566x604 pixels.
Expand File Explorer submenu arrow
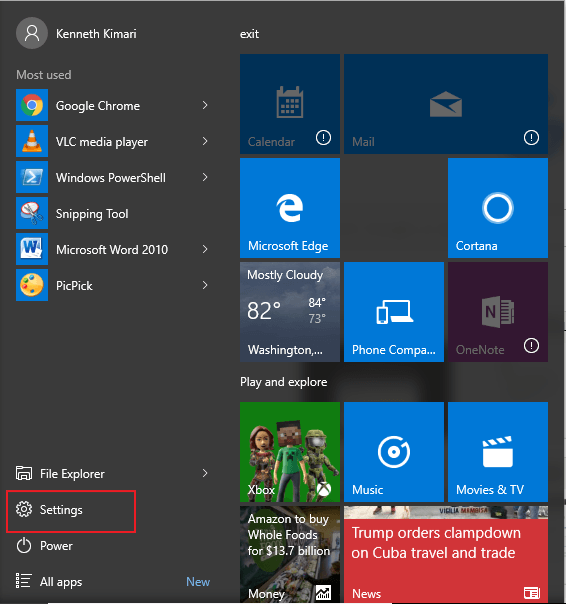pos(205,473)
